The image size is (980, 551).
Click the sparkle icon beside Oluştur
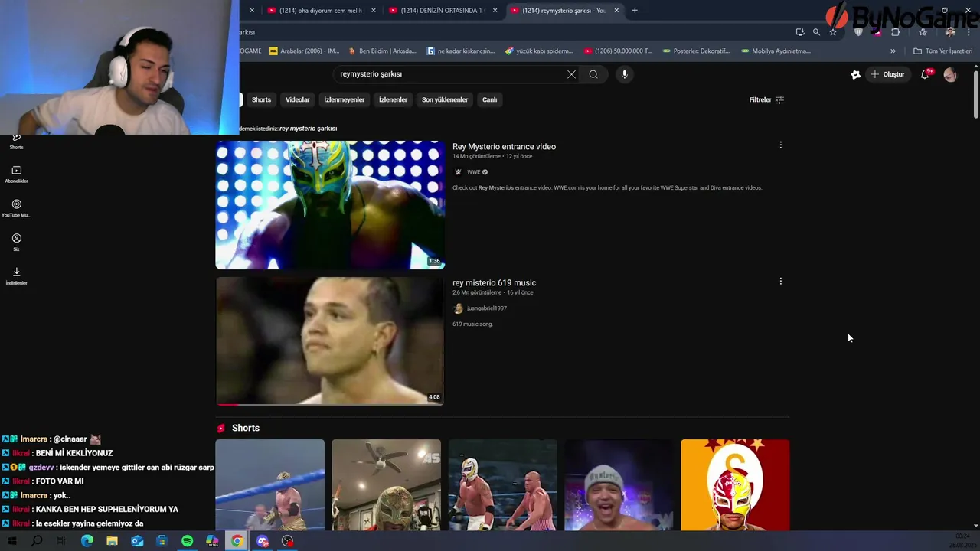855,74
